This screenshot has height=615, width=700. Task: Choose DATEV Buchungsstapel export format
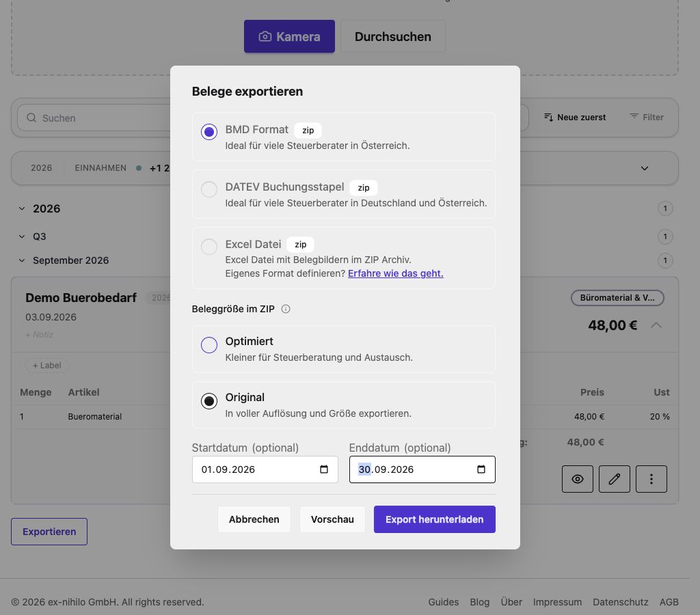(209, 189)
